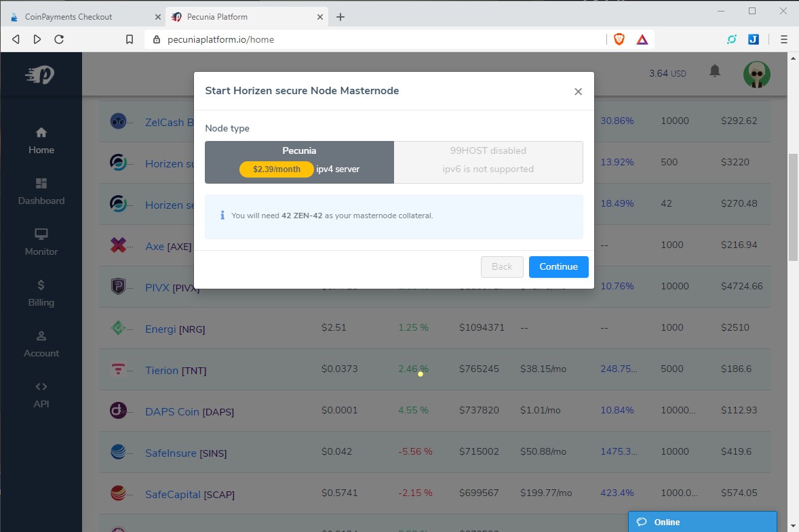Click the 3.64 USD account balance
This screenshot has width=799, height=532.
tap(667, 73)
